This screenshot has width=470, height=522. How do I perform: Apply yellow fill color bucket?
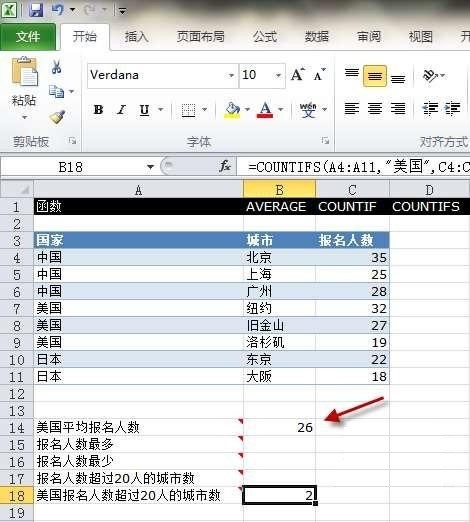pyautogui.click(x=232, y=110)
